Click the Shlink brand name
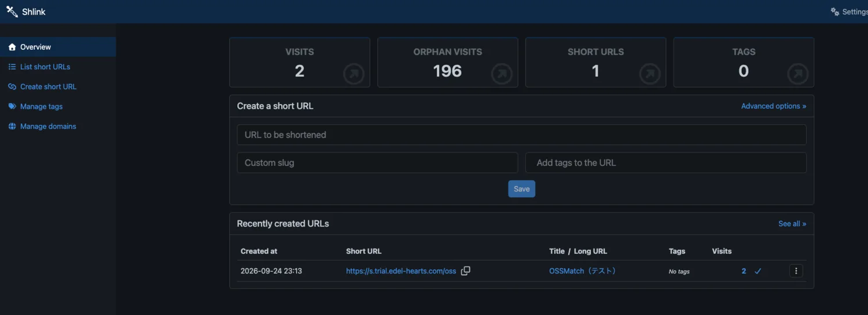 (x=34, y=12)
